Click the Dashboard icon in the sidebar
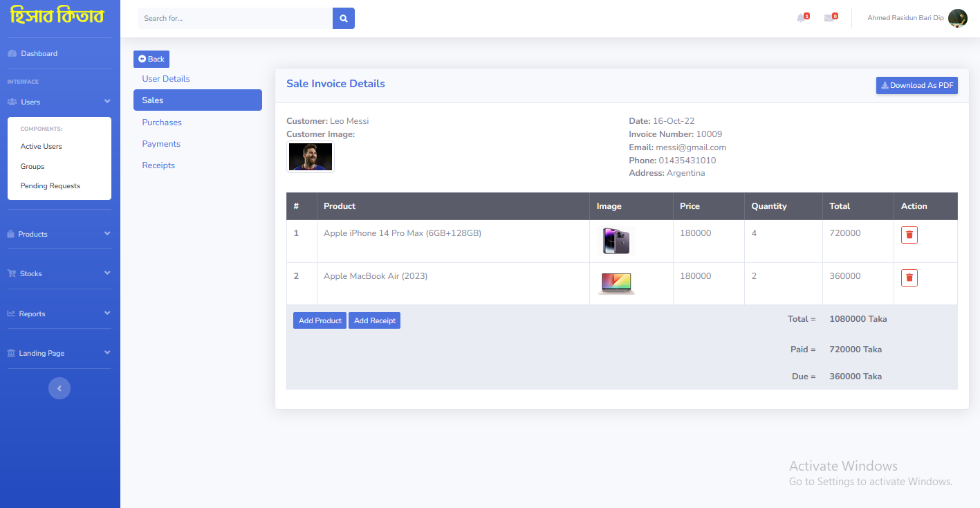This screenshot has width=980, height=508. point(12,53)
